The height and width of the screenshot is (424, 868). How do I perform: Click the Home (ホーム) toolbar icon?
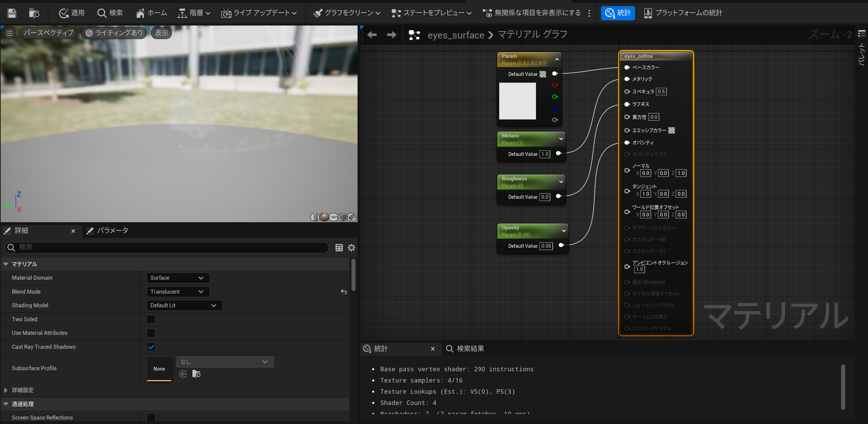[151, 13]
